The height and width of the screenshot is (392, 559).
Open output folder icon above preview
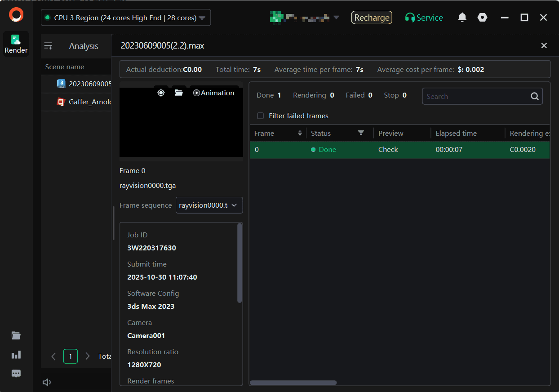179,93
